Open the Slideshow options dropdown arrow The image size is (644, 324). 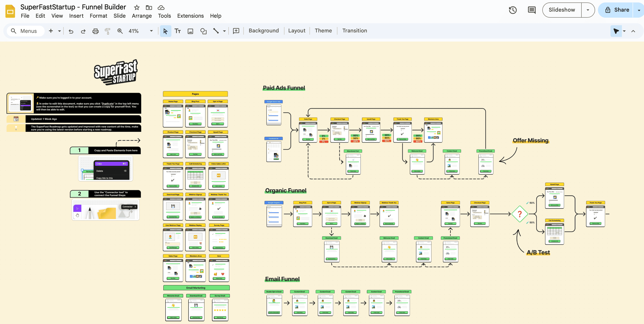coord(588,10)
